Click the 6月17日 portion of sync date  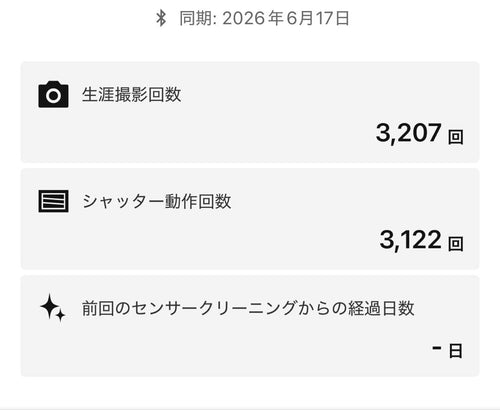point(318,18)
